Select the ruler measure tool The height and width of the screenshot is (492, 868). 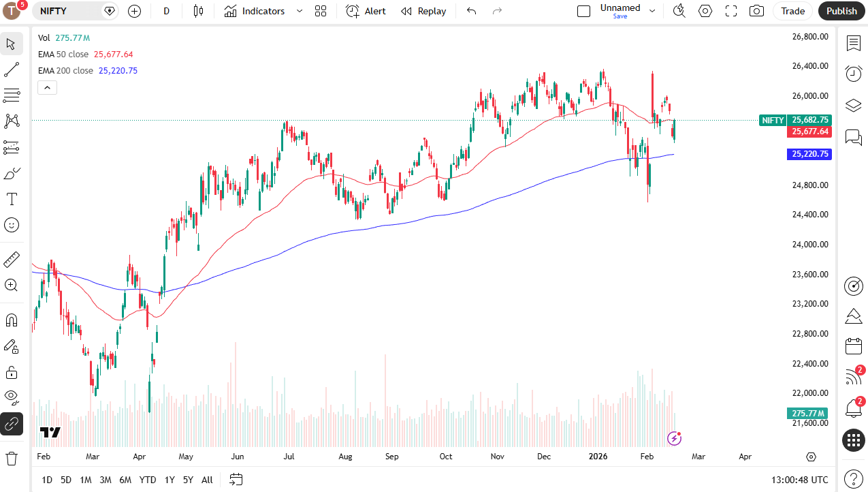coord(12,259)
